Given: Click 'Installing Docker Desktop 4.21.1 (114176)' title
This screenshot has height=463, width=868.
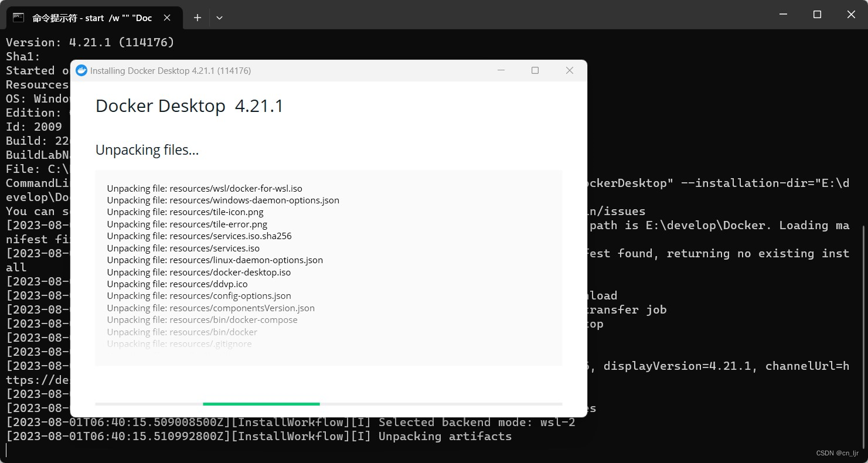Looking at the screenshot, I should point(171,71).
